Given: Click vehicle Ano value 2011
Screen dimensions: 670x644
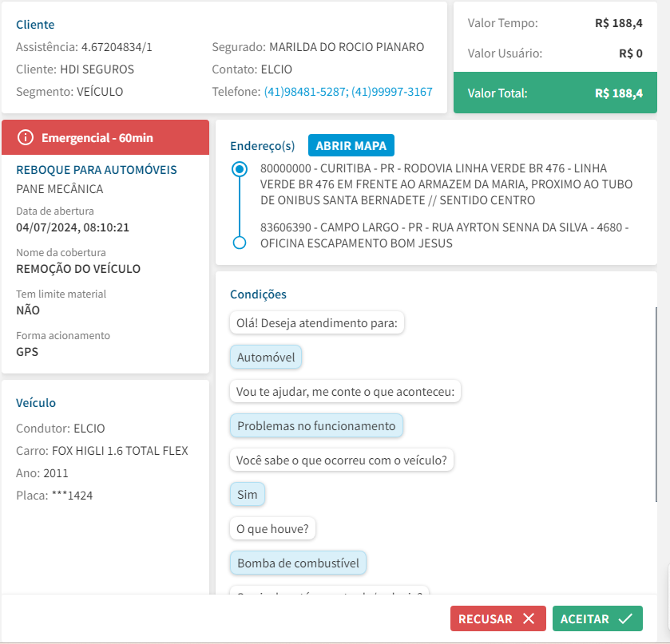Looking at the screenshot, I should click(56, 473).
